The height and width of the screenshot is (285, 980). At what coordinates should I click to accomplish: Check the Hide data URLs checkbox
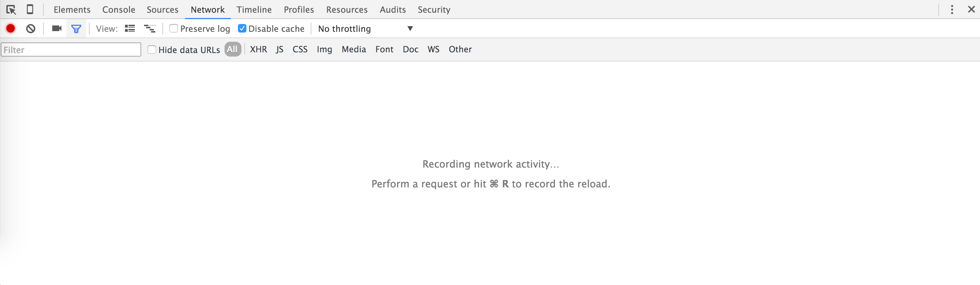(x=152, y=50)
